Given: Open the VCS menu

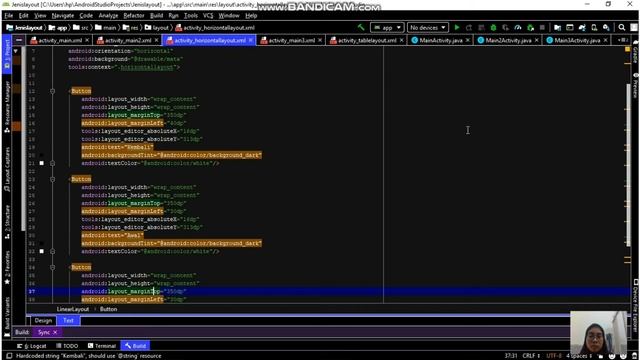Looking at the screenshot, I should [208, 16].
